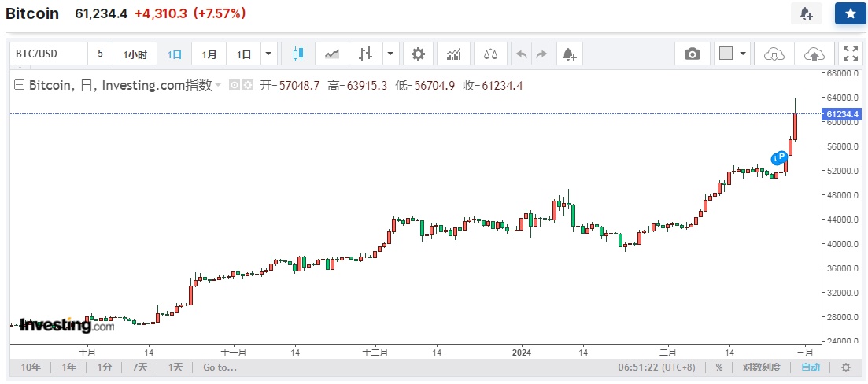
Task: Click the compare symbols scale icon
Action: tap(490, 54)
